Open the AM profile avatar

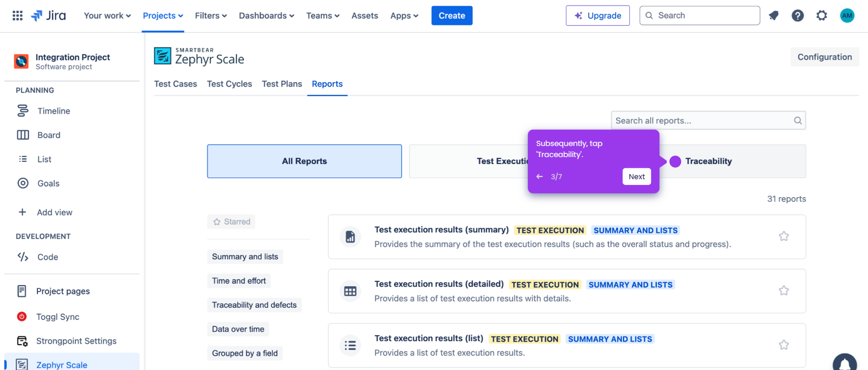tap(847, 16)
